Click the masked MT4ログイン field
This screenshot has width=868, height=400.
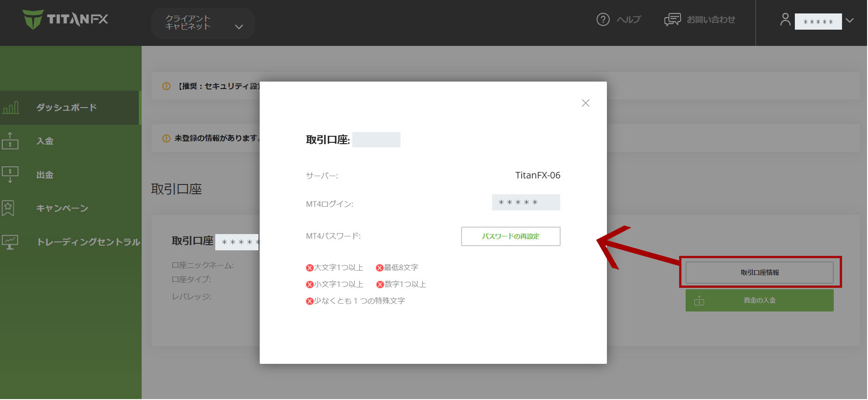(x=525, y=203)
